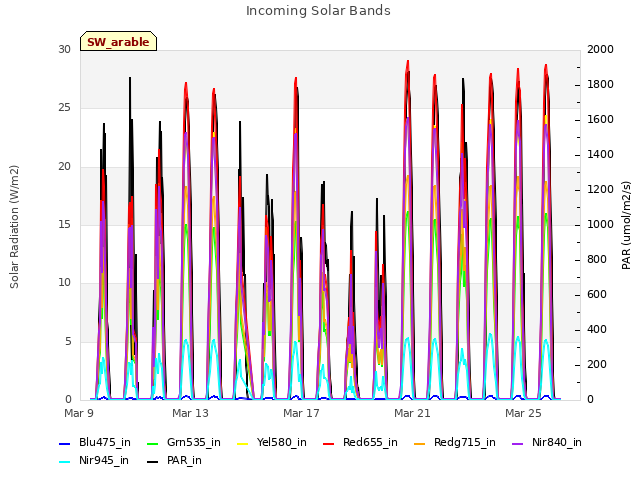This screenshot has height=480, width=640.
Task: Click the Yel580_in legend label
Action: pos(282,442)
